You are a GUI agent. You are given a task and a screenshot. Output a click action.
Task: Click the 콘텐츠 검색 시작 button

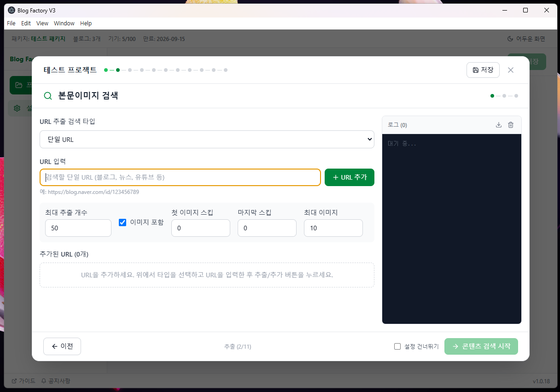(481, 346)
